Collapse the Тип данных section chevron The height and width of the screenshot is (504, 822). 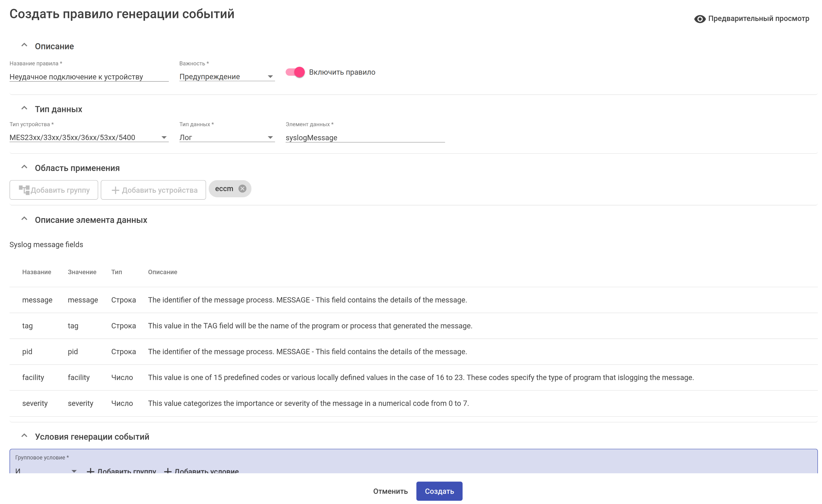[x=24, y=108]
